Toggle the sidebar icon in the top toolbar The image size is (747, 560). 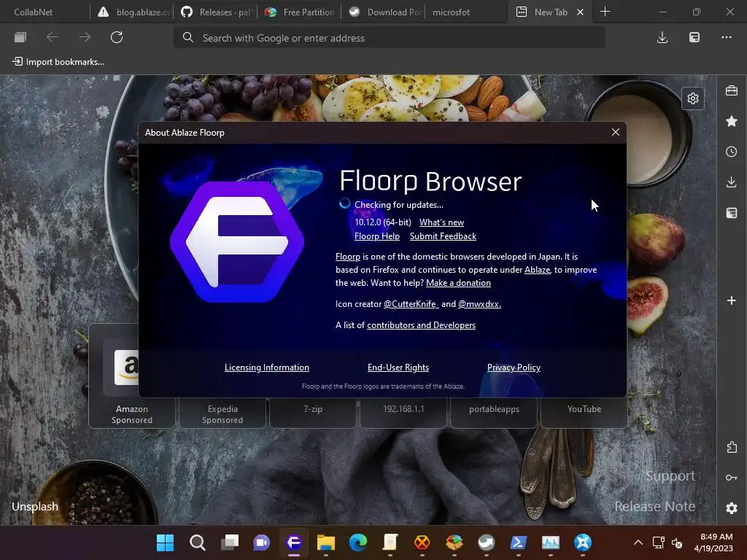pyautogui.click(x=694, y=38)
